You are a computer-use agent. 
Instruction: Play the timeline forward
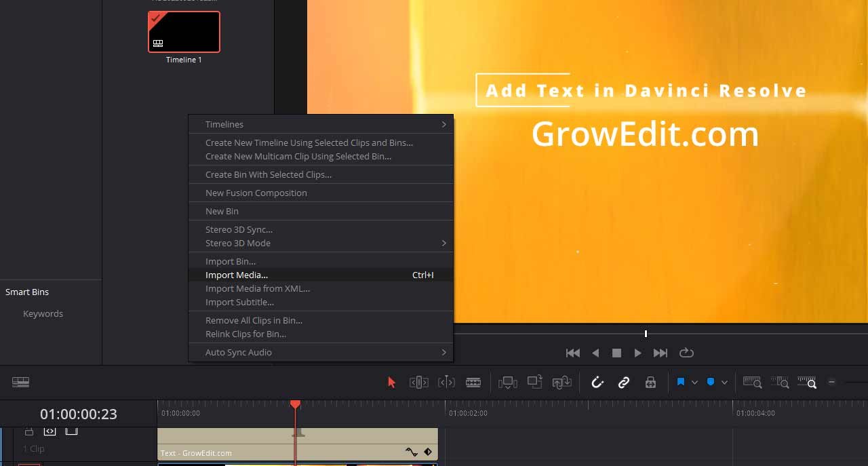pos(637,353)
